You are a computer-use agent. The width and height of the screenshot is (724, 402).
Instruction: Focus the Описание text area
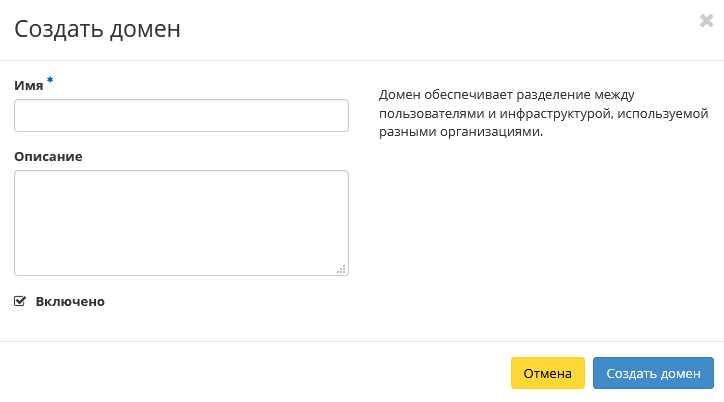(181, 222)
